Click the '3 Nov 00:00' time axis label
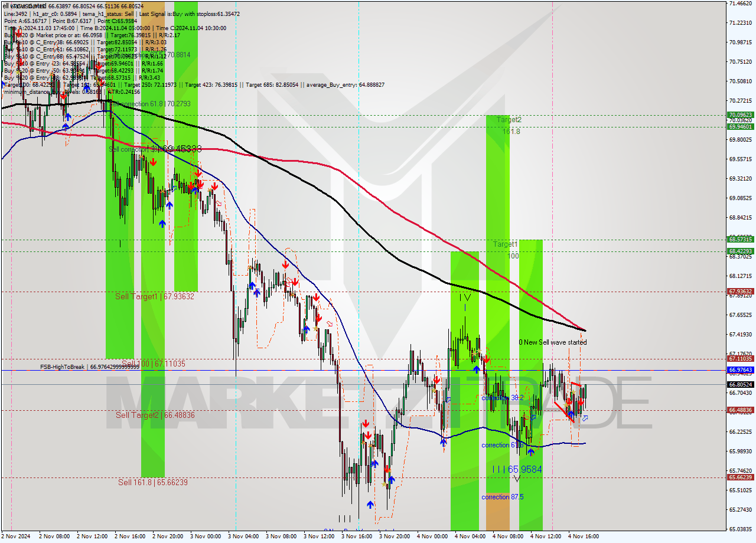The width and height of the screenshot is (756, 543). pos(206,537)
